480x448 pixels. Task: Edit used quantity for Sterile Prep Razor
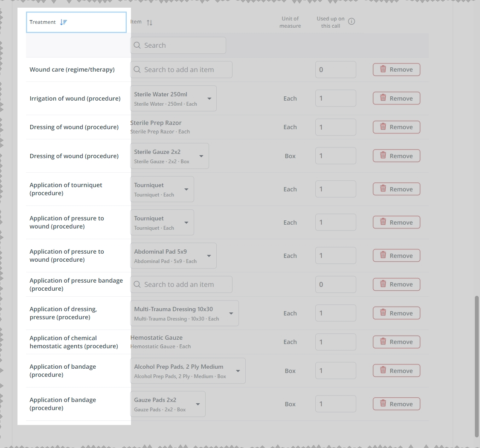pyautogui.click(x=336, y=127)
